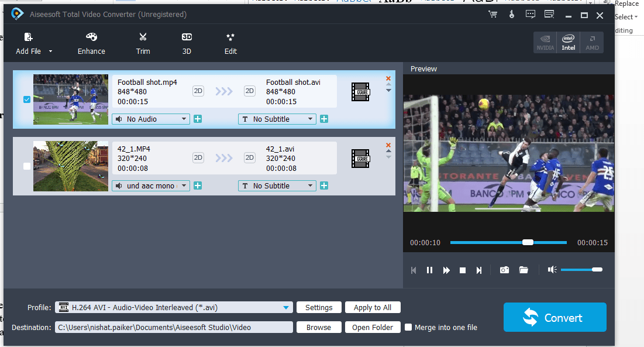Skip to next frame in preview
This screenshot has height=347, width=644.
coord(479,270)
